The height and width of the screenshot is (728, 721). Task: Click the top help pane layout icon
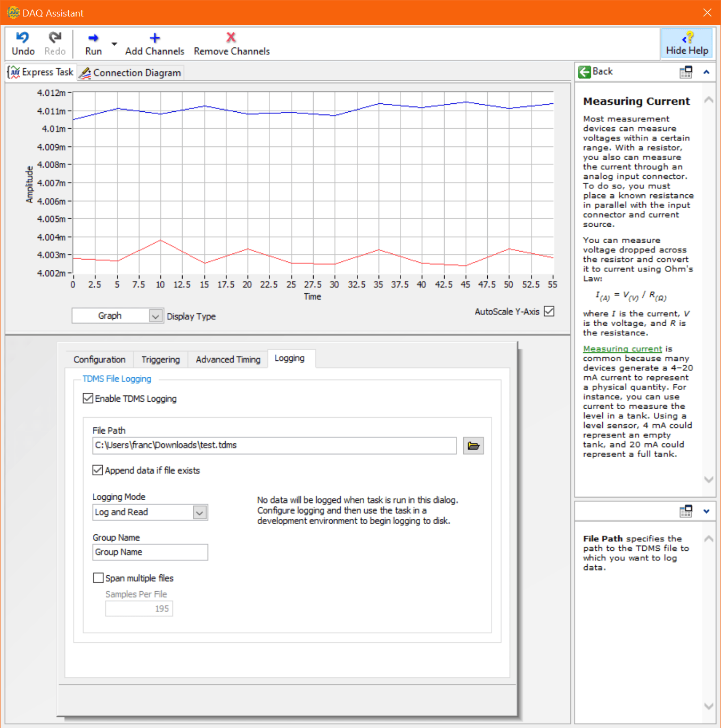click(x=686, y=72)
